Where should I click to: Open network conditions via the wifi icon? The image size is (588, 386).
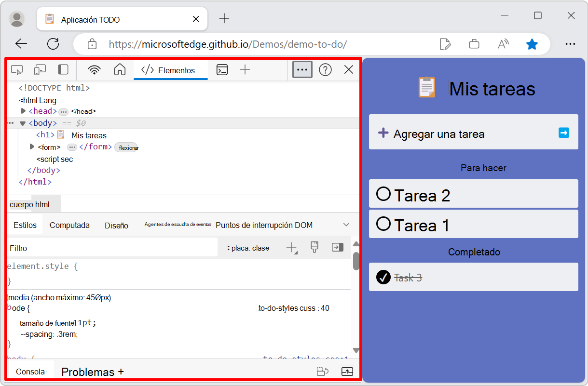(x=94, y=69)
